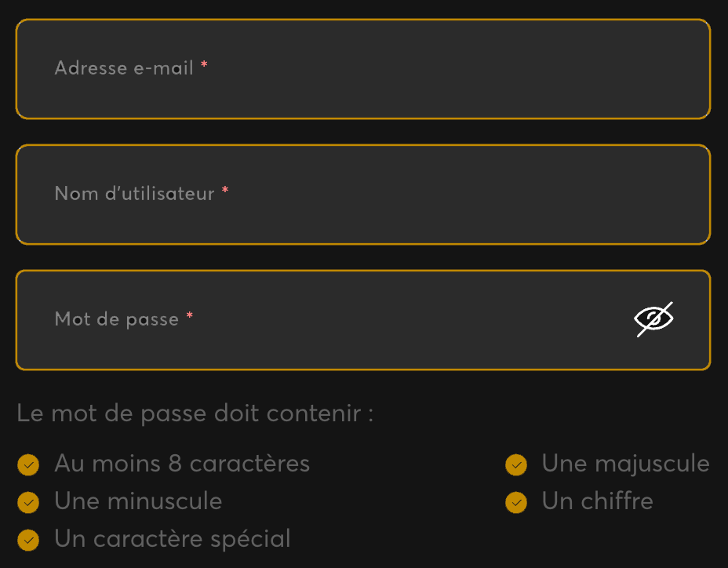Click the Mot de passe placeholder label
This screenshot has width=728, height=568.
coord(117,319)
